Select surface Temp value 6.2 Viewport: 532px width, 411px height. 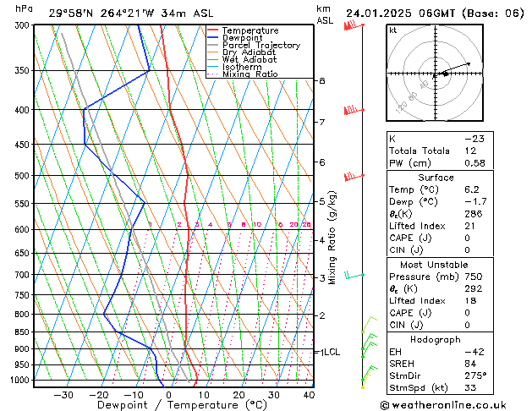[472, 189]
